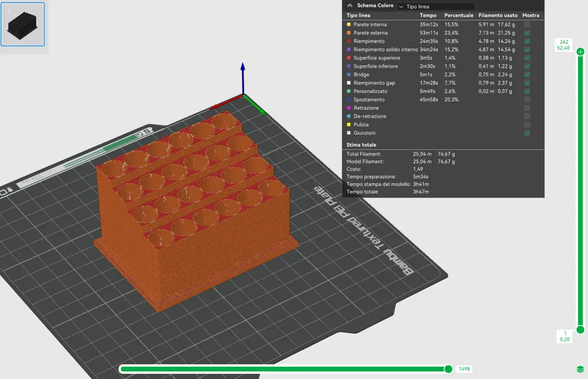Image resolution: width=588 pixels, height=379 pixels.
Task: Click the Costo value 1,49
Action: coord(417,169)
